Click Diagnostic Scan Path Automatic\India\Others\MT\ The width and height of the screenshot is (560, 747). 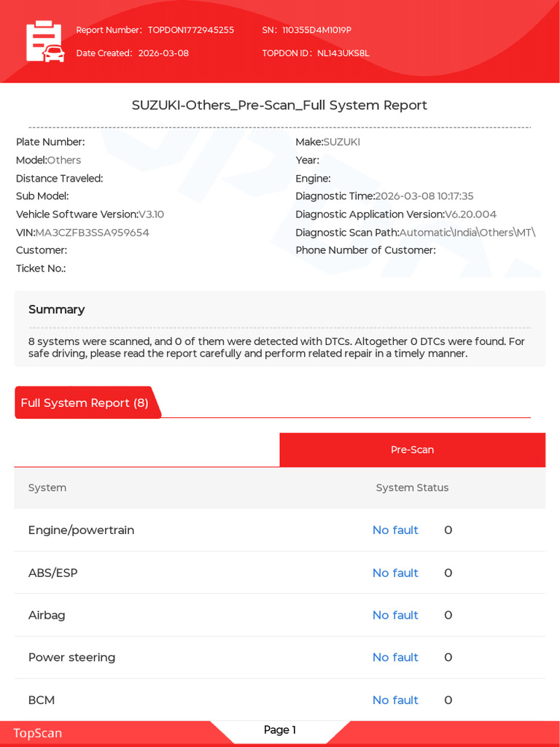pyautogui.click(x=467, y=233)
